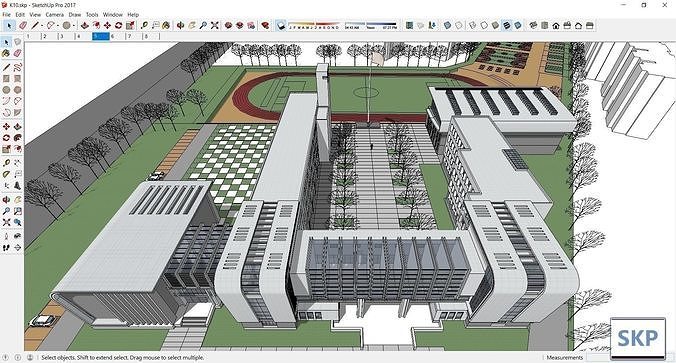Expand the shape tool dropdown arrow
This screenshot has height=363, width=676.
coord(73,26)
